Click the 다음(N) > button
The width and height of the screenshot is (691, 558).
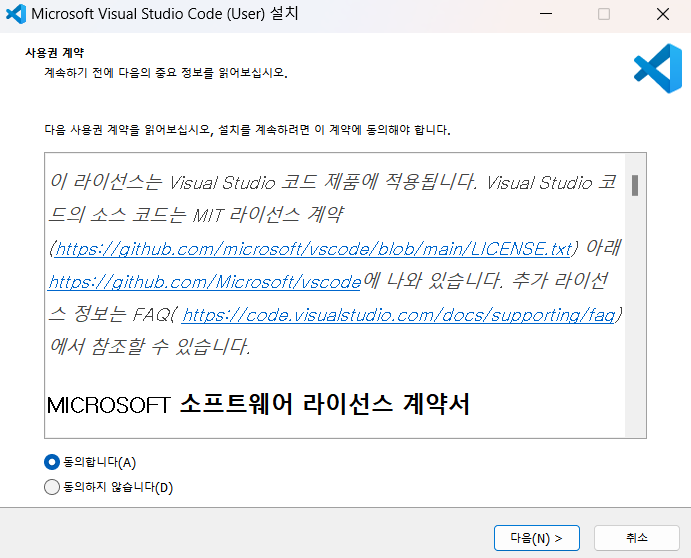pyautogui.click(x=536, y=538)
